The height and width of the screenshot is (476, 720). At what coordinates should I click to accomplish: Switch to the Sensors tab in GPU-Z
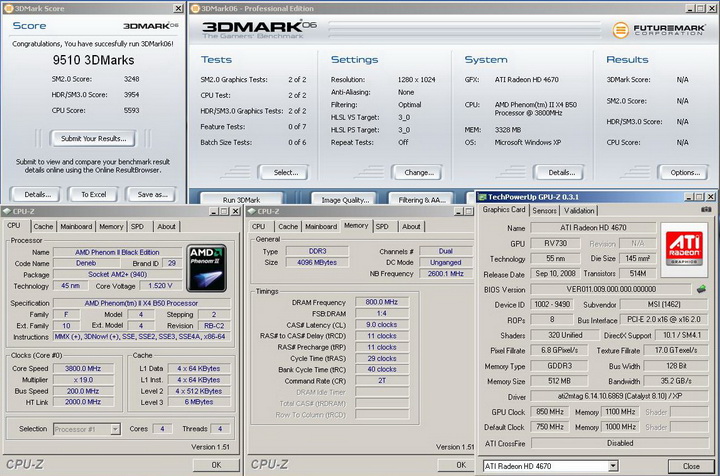(545, 211)
